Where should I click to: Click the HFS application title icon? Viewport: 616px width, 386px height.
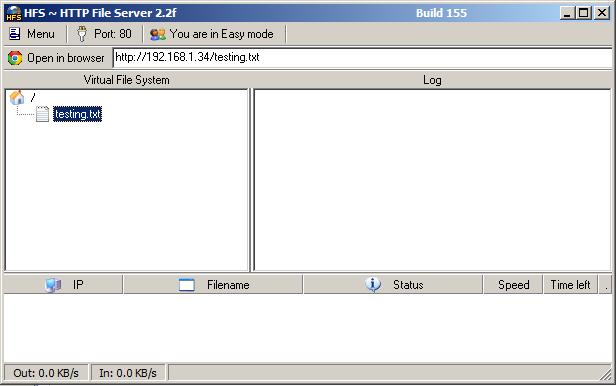[x=13, y=13]
